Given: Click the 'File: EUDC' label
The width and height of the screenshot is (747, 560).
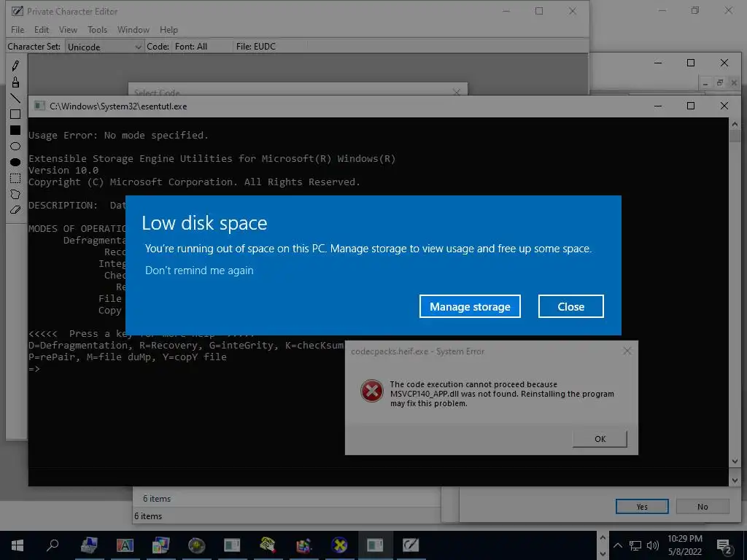Looking at the screenshot, I should coord(256,46).
